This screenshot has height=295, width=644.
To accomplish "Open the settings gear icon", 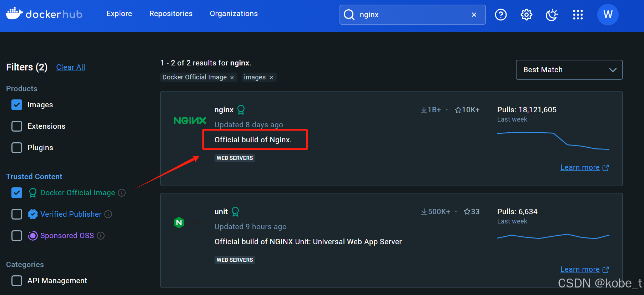I will 527,15.
